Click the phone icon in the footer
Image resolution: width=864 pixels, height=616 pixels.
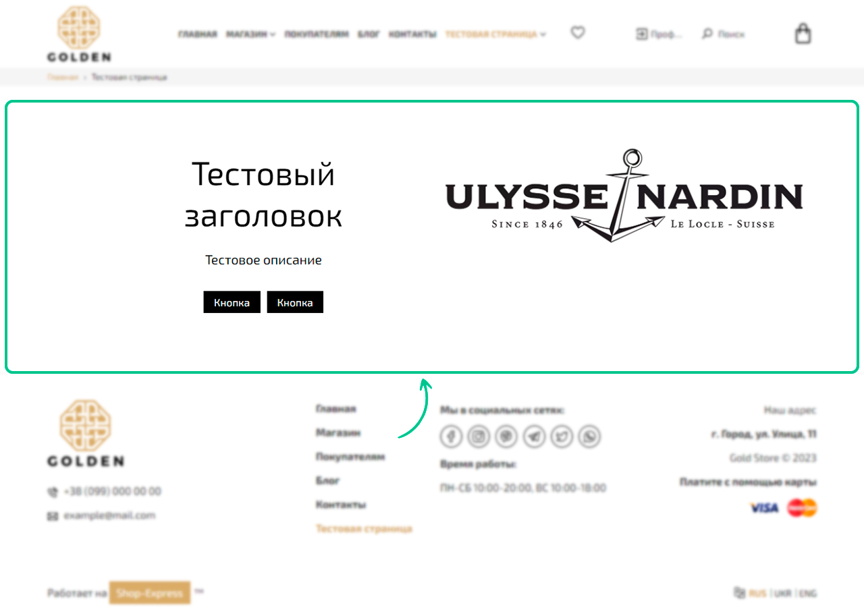click(x=53, y=492)
